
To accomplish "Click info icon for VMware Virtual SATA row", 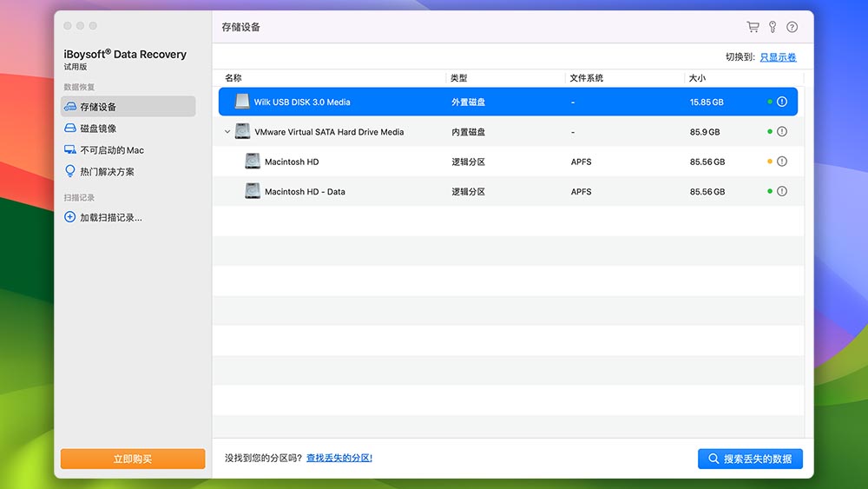I will 782,132.
